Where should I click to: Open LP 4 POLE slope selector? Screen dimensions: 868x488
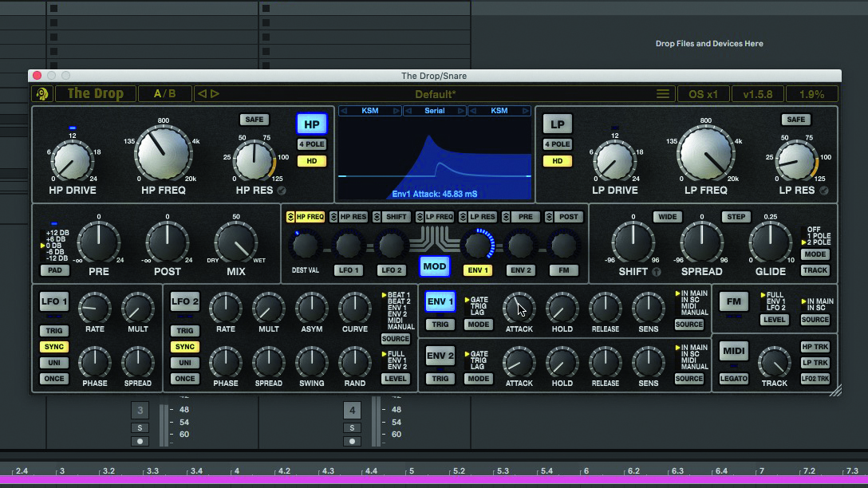(558, 144)
